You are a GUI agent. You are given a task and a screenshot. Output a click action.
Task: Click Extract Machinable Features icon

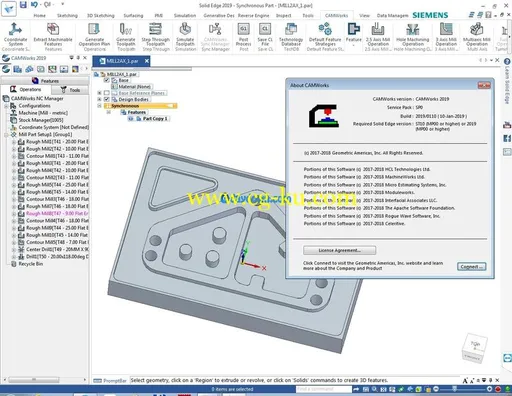[x=53, y=29]
